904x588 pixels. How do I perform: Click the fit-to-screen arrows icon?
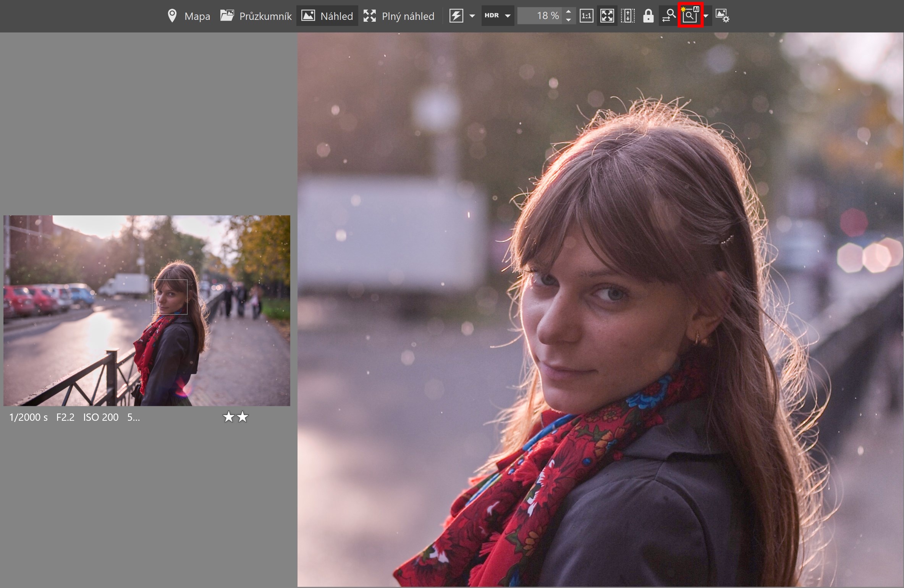coord(607,16)
